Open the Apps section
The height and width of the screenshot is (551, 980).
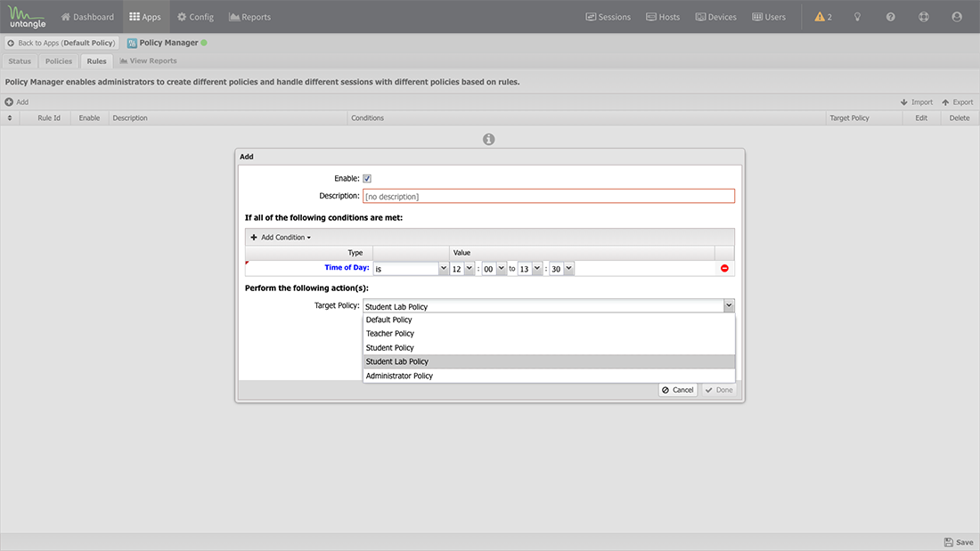click(145, 17)
